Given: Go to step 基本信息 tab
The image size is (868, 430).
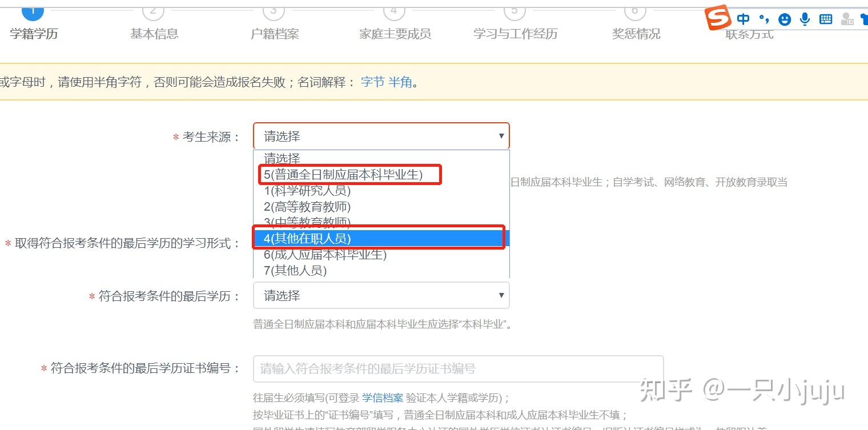Looking at the screenshot, I should coord(154,34).
